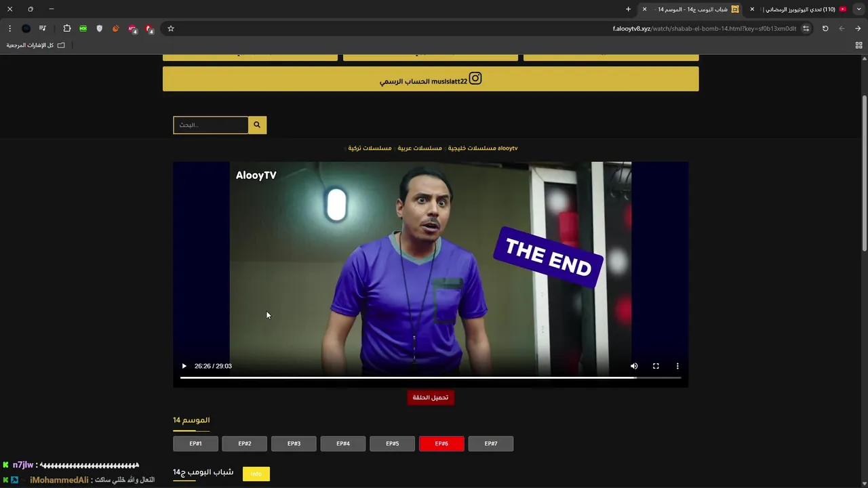Click the page vertical scrollbar

click(864, 173)
